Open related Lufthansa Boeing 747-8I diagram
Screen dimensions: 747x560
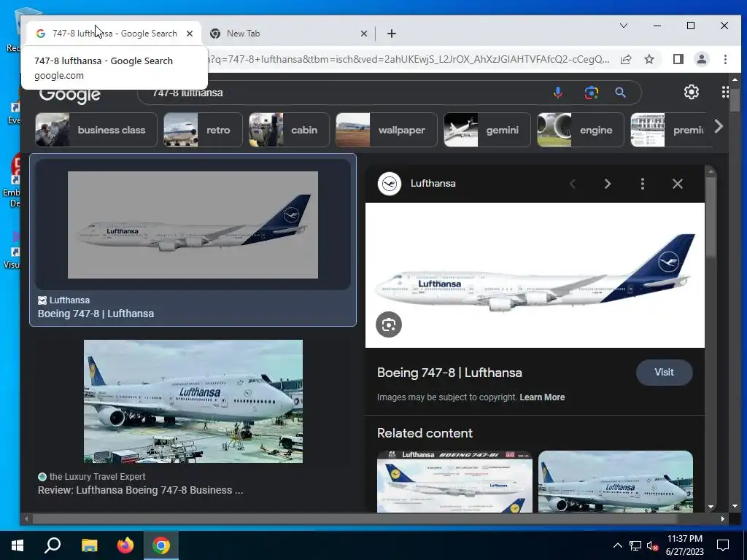(x=454, y=481)
